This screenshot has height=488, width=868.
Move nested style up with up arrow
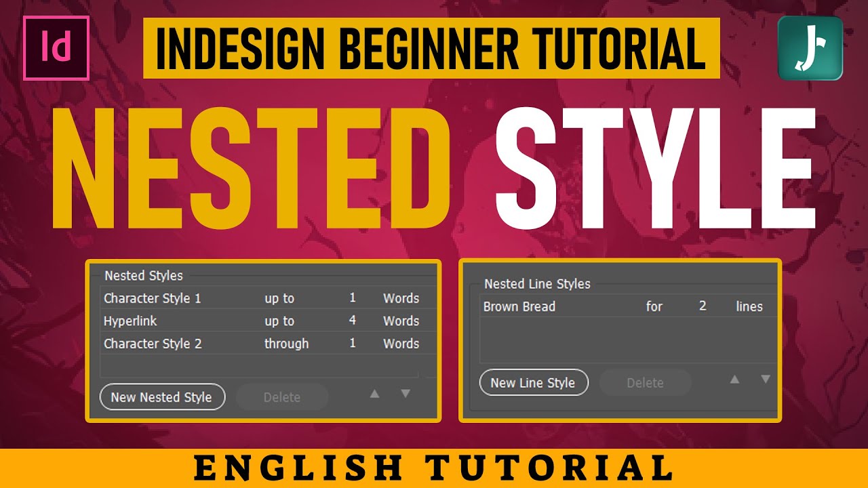374,394
